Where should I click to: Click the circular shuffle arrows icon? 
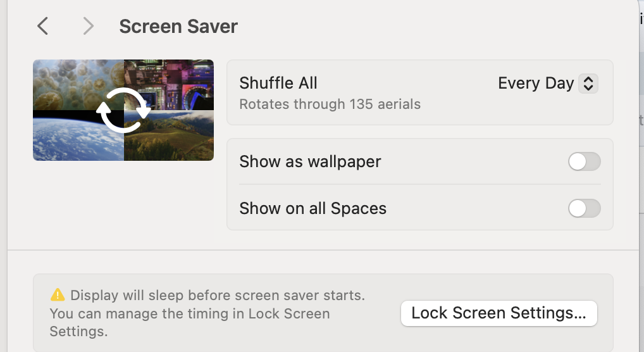point(123,110)
